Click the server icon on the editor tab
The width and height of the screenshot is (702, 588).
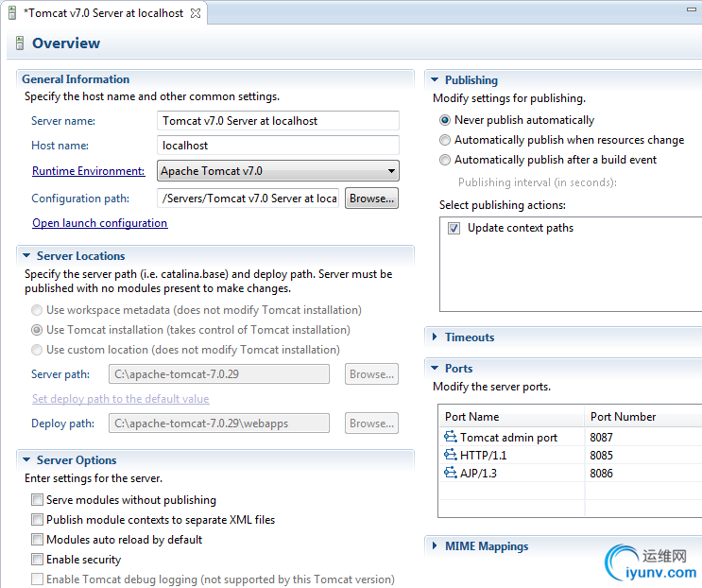pyautogui.click(x=12, y=13)
